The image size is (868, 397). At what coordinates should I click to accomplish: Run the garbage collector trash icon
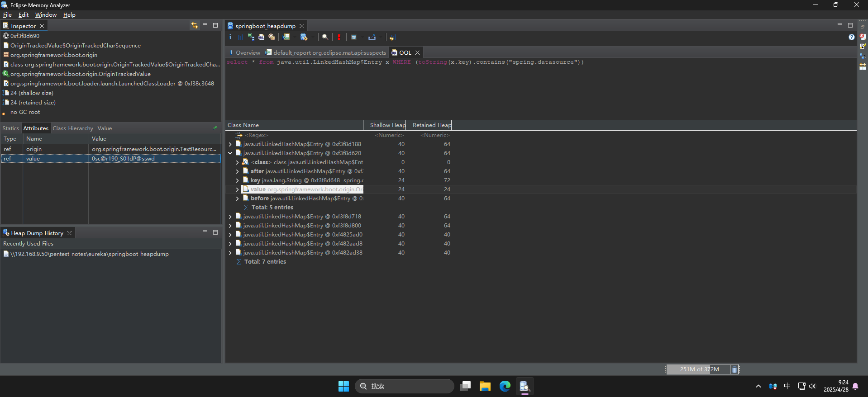734,369
